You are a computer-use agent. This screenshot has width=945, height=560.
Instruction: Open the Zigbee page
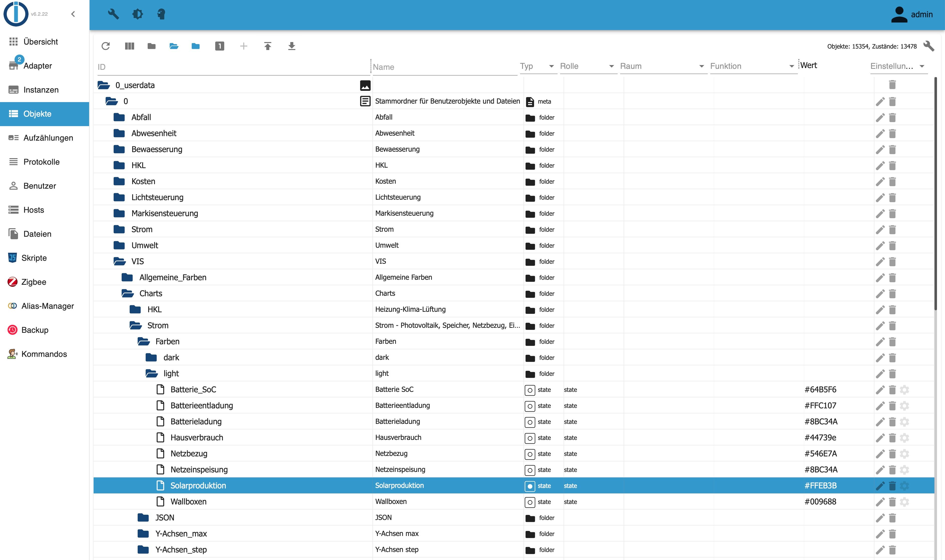(x=45, y=282)
